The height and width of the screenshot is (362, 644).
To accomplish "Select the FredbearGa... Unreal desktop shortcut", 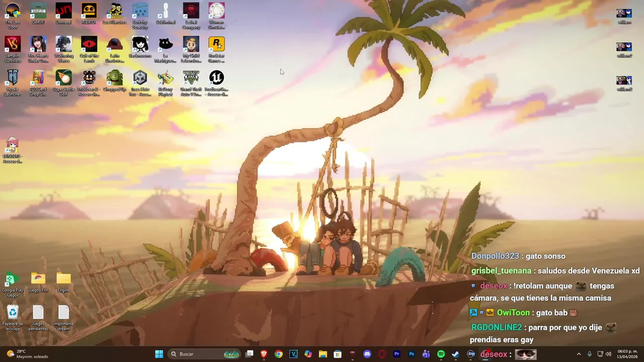I will [x=216, y=83].
